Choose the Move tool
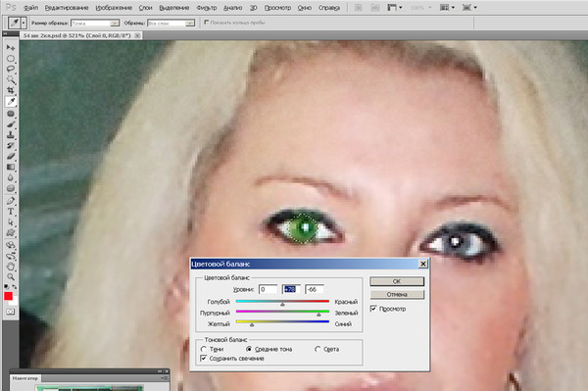Image resolution: width=588 pixels, height=391 pixels. (x=11, y=48)
